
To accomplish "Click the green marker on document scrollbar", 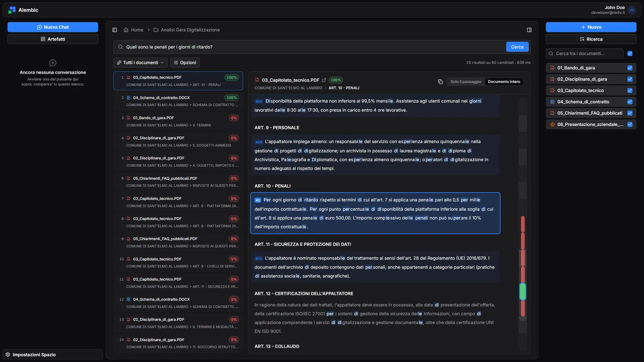I will pyautogui.click(x=523, y=292).
